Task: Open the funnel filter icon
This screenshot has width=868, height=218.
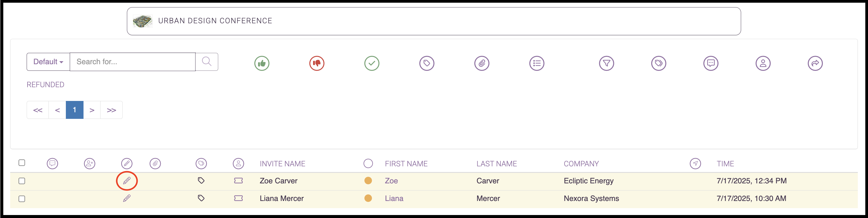Action: click(x=606, y=63)
